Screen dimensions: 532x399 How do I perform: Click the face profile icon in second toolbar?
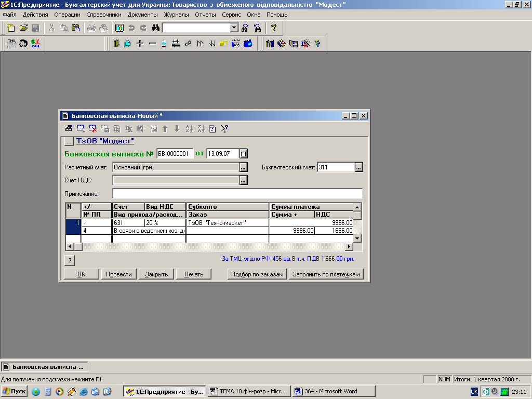point(23,44)
